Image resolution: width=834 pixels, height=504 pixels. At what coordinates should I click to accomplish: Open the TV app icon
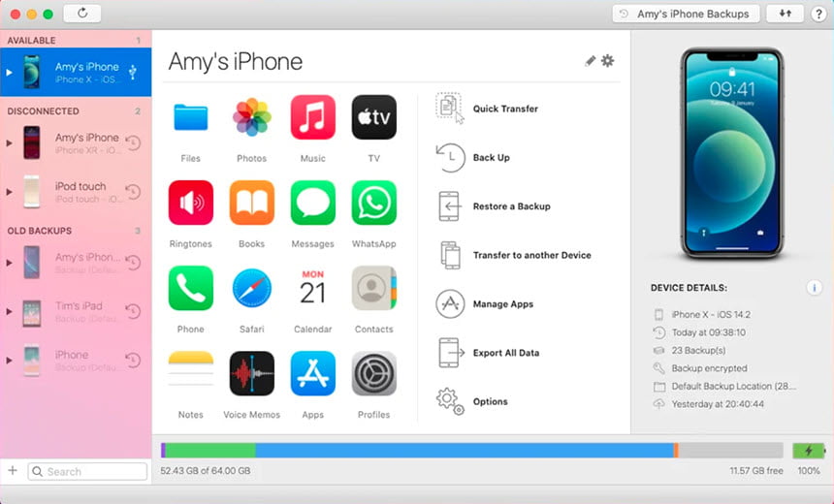point(374,117)
